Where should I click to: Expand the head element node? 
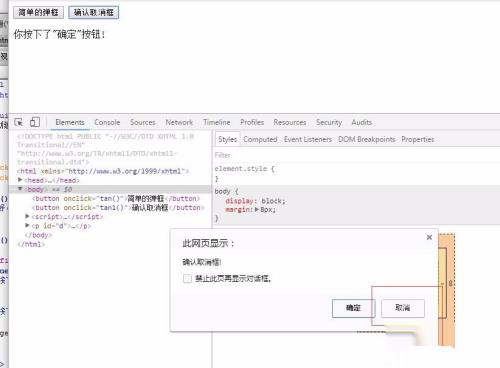20,180
